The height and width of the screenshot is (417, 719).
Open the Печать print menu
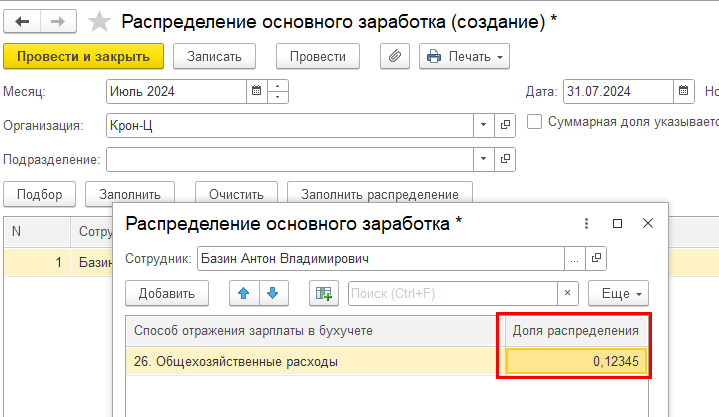pyautogui.click(x=464, y=56)
